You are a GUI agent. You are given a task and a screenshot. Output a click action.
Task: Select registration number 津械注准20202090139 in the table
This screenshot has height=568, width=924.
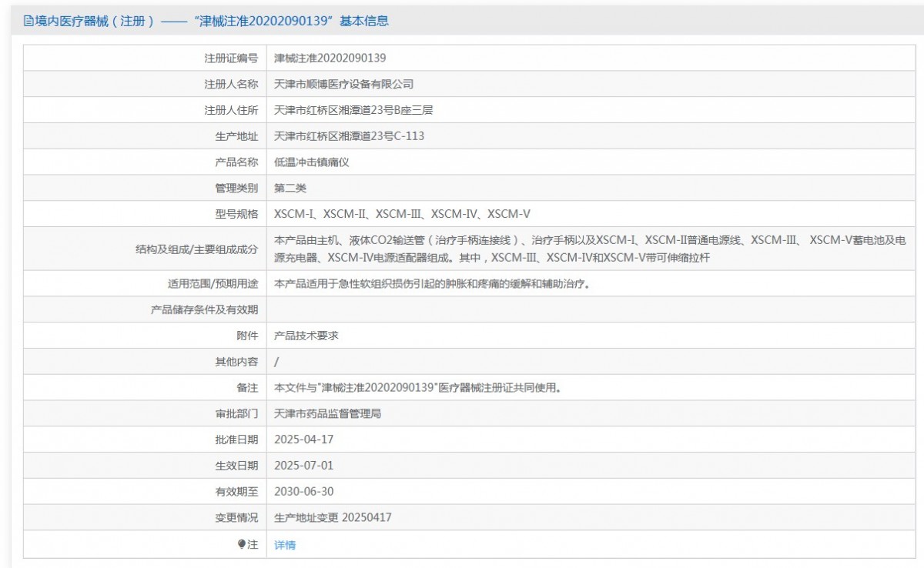(x=330, y=58)
